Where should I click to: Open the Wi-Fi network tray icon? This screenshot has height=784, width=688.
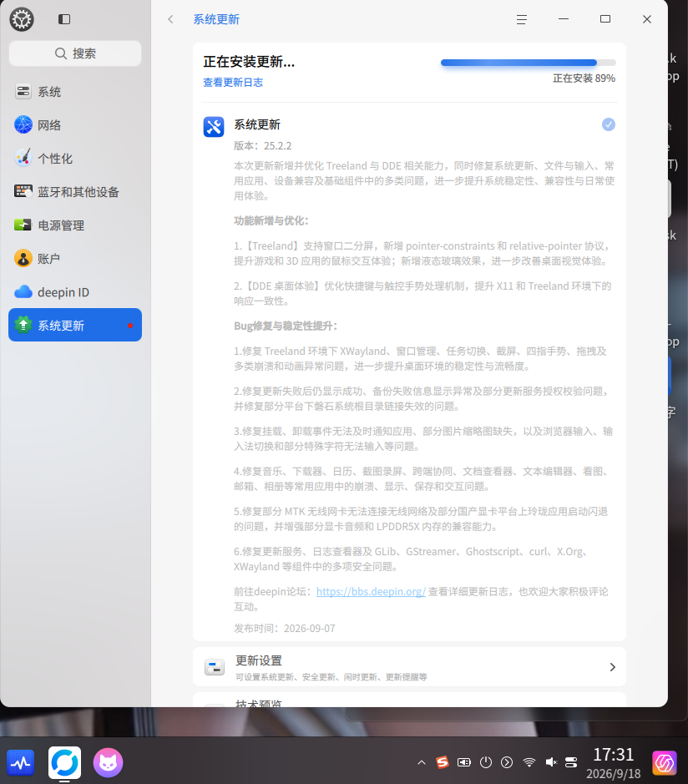[x=529, y=762]
